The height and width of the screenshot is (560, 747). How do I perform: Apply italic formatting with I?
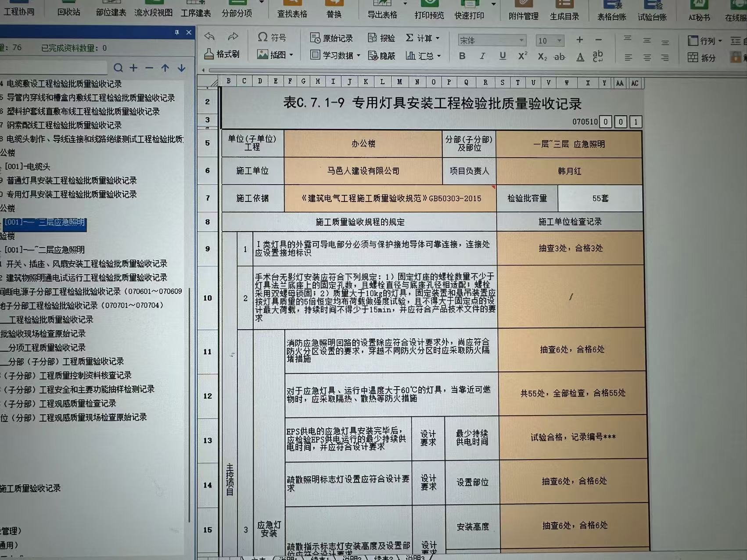482,56
